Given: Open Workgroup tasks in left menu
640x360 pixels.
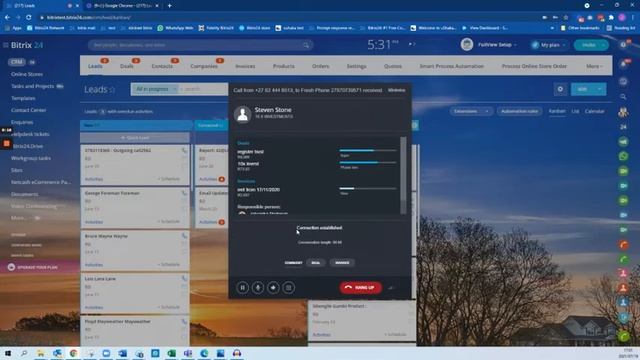Looking at the screenshot, I should click(x=31, y=158).
